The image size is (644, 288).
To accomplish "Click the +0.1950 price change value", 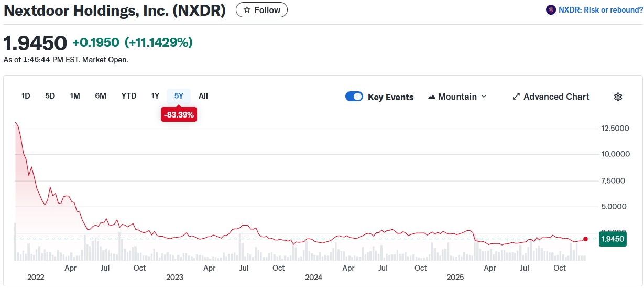I will (96, 42).
